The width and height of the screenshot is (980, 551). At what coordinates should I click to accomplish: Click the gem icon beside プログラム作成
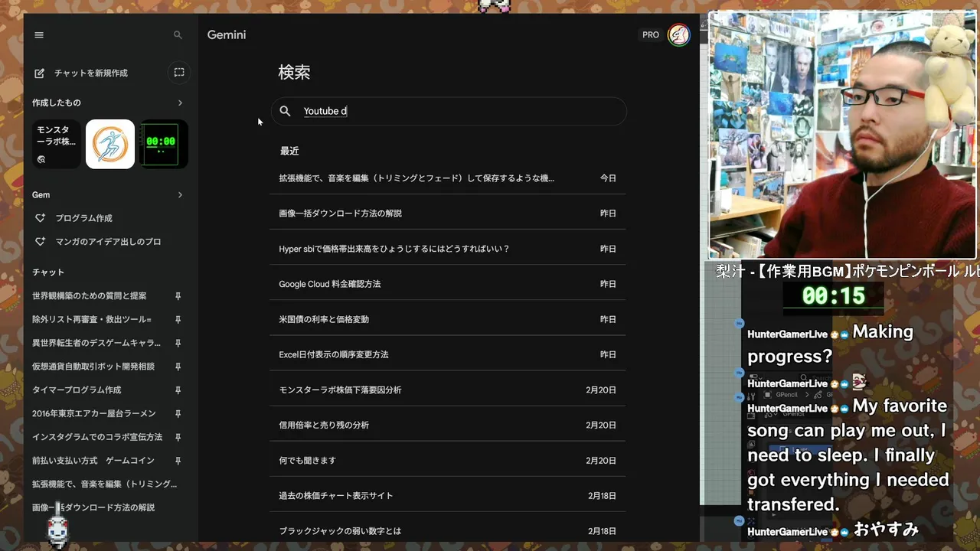click(41, 218)
